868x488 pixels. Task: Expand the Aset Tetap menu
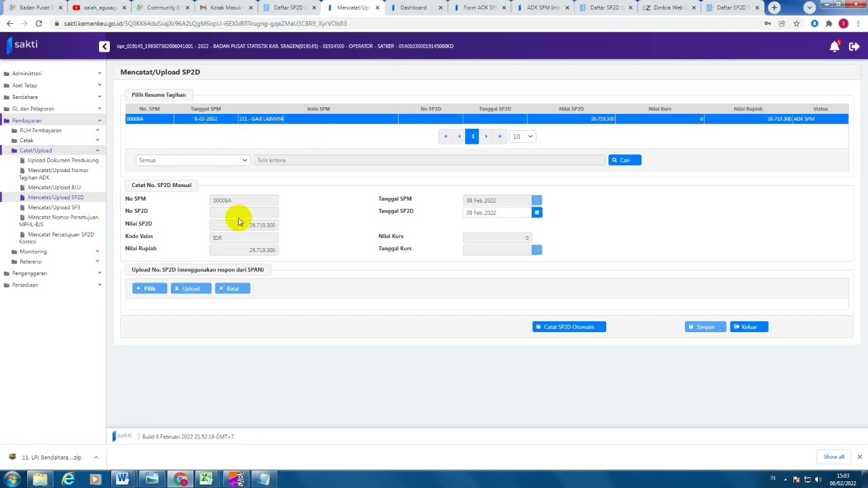pos(52,85)
